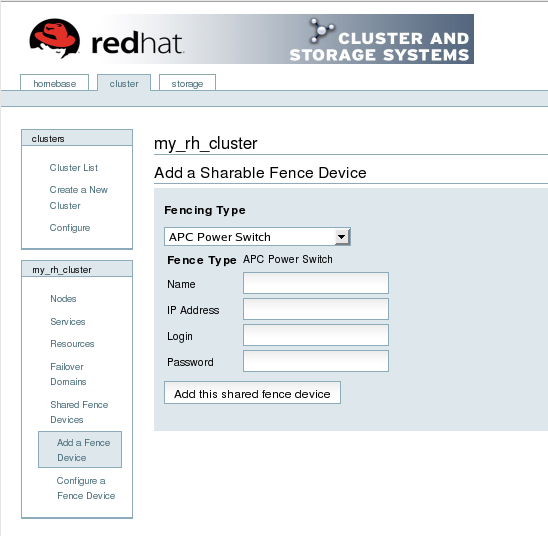Viewport: 548px width, 536px height.
Task: Click the Fence Type APC Power Switch value
Action: tap(288, 259)
